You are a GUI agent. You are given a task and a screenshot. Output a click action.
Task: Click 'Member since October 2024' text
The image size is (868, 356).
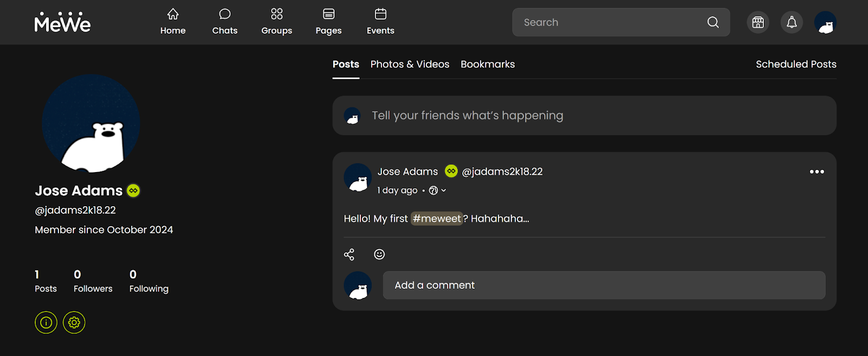pyautogui.click(x=104, y=230)
